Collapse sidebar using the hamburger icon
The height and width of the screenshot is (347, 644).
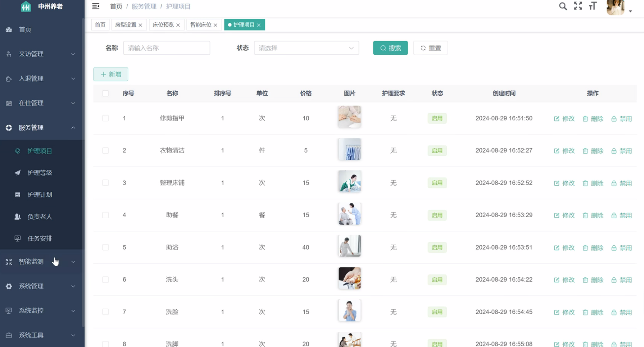pos(96,6)
